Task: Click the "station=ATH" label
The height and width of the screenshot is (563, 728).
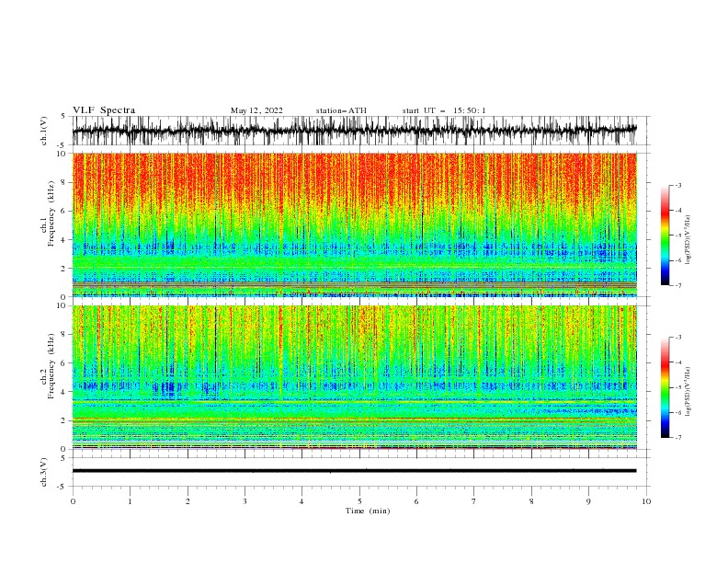Action: pyautogui.click(x=341, y=110)
